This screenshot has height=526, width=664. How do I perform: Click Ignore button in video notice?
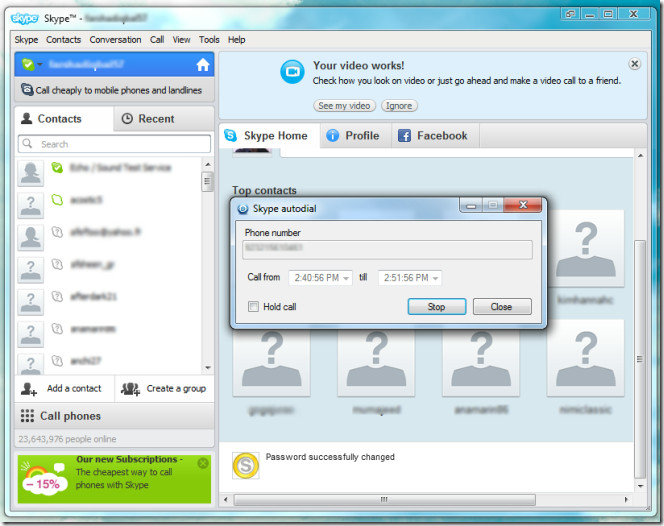399,105
